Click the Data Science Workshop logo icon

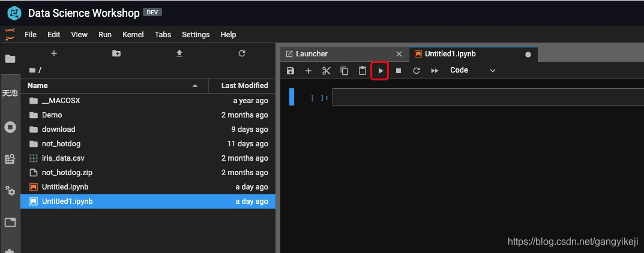pos(14,13)
